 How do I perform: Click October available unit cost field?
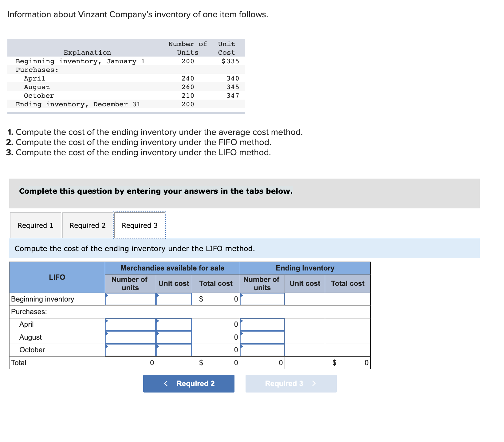point(174,350)
